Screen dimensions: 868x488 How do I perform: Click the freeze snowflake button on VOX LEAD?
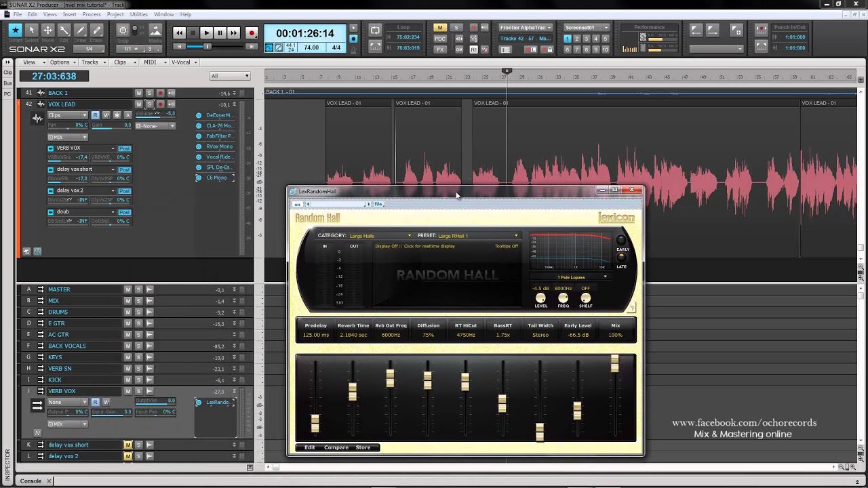tap(117, 115)
